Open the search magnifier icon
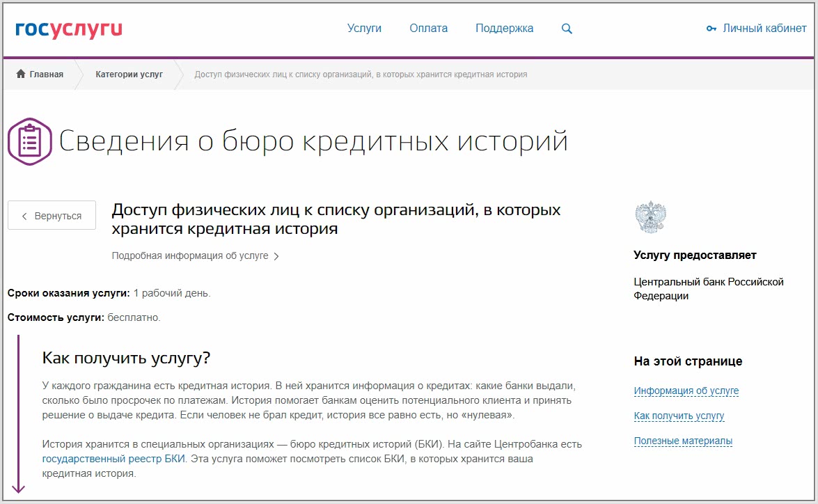The width and height of the screenshot is (818, 504). pyautogui.click(x=567, y=29)
